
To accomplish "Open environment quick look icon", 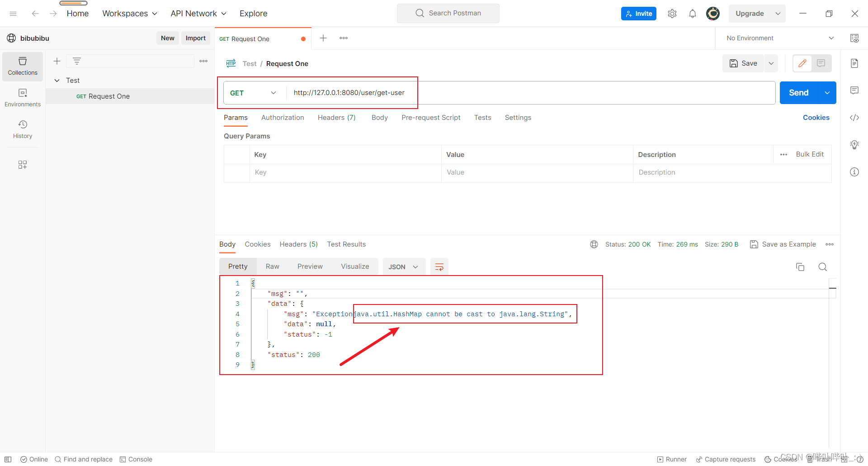I will pos(854,38).
